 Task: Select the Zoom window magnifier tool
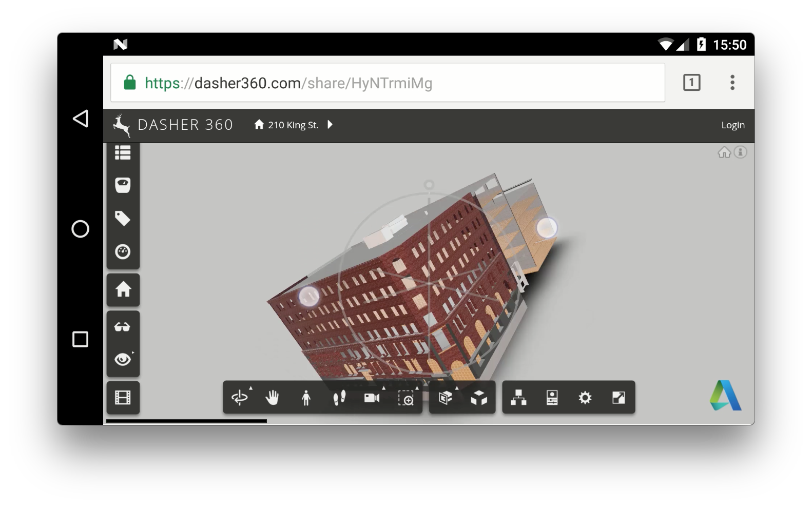(406, 398)
